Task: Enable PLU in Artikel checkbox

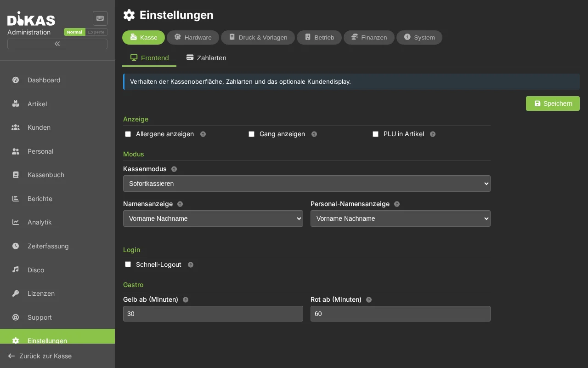Action: click(375, 134)
